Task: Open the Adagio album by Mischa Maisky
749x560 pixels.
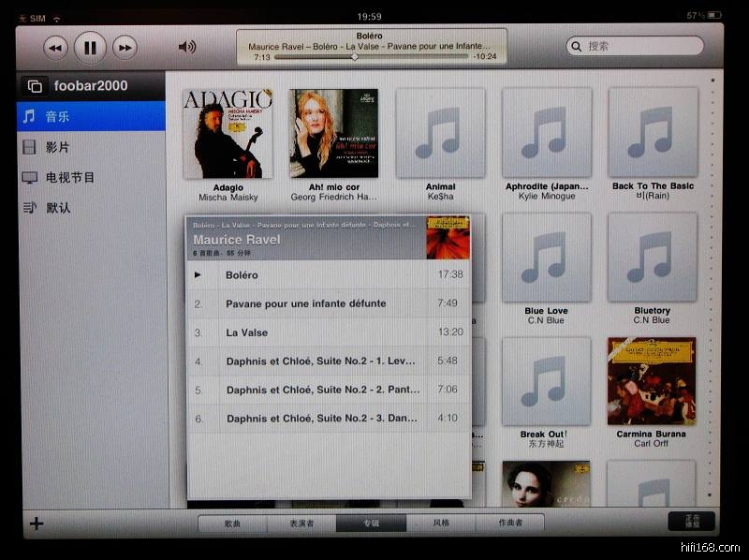Action: tap(228, 134)
